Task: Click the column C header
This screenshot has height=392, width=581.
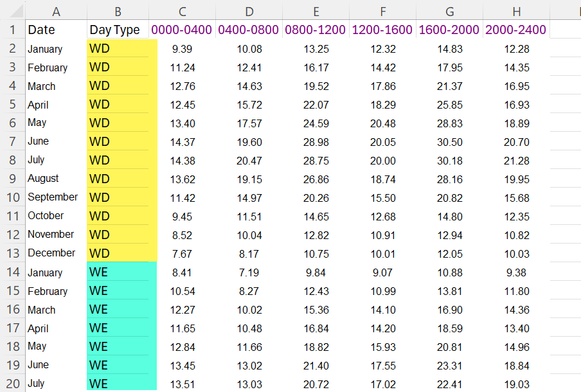Action: tap(183, 11)
